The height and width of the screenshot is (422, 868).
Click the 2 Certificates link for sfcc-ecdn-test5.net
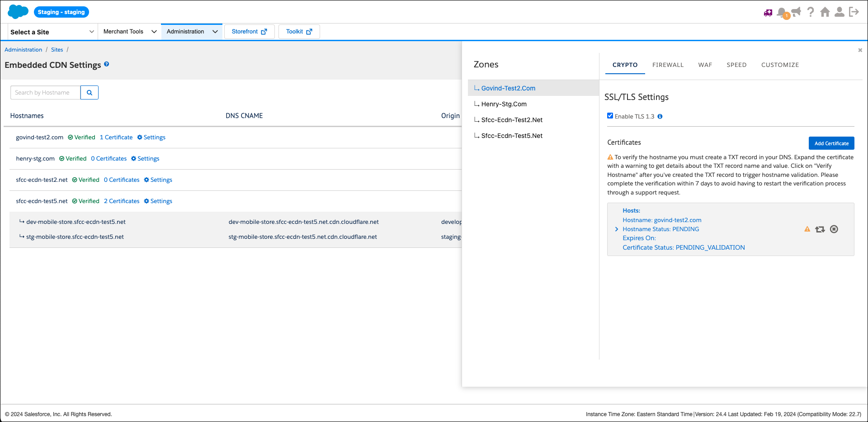tap(122, 201)
